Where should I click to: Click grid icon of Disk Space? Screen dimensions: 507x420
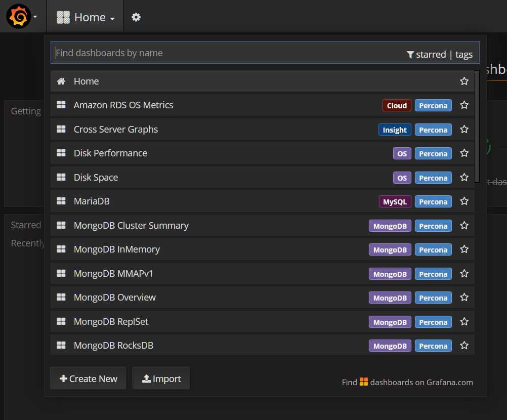click(61, 177)
